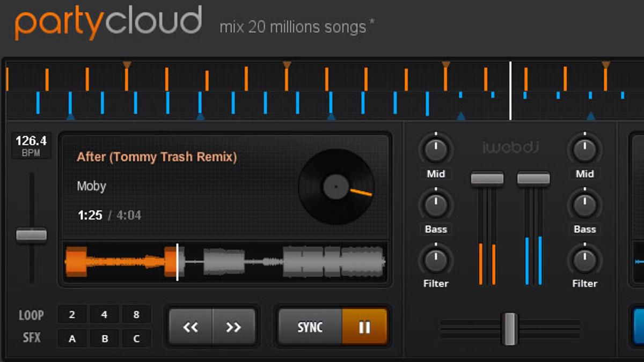Screen dimensions: 644x362
Task: Click the partycloud logo
Action: pyautogui.click(x=108, y=23)
